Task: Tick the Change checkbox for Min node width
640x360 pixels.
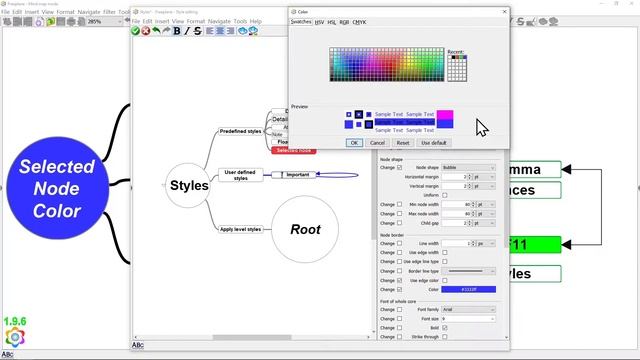Action: click(x=400, y=204)
